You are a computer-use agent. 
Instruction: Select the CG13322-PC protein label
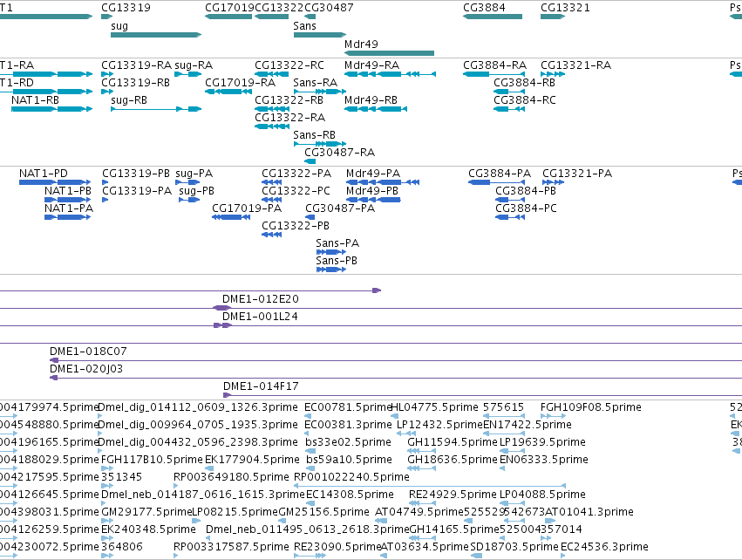click(296, 191)
